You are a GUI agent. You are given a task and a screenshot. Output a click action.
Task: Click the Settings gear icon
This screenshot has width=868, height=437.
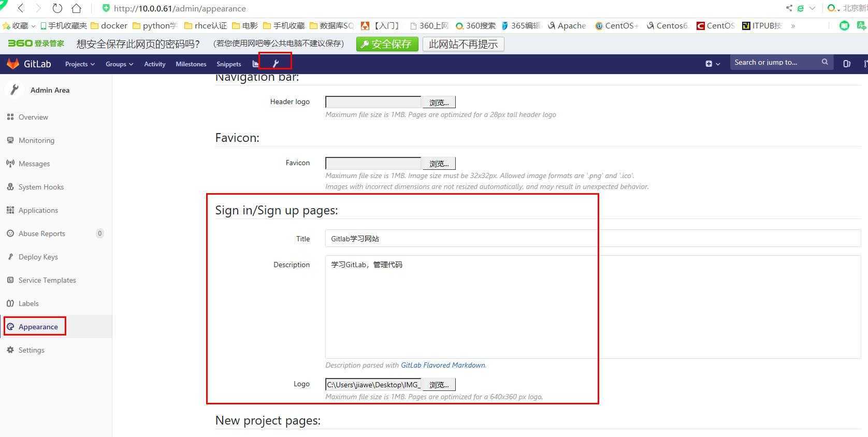tap(10, 350)
